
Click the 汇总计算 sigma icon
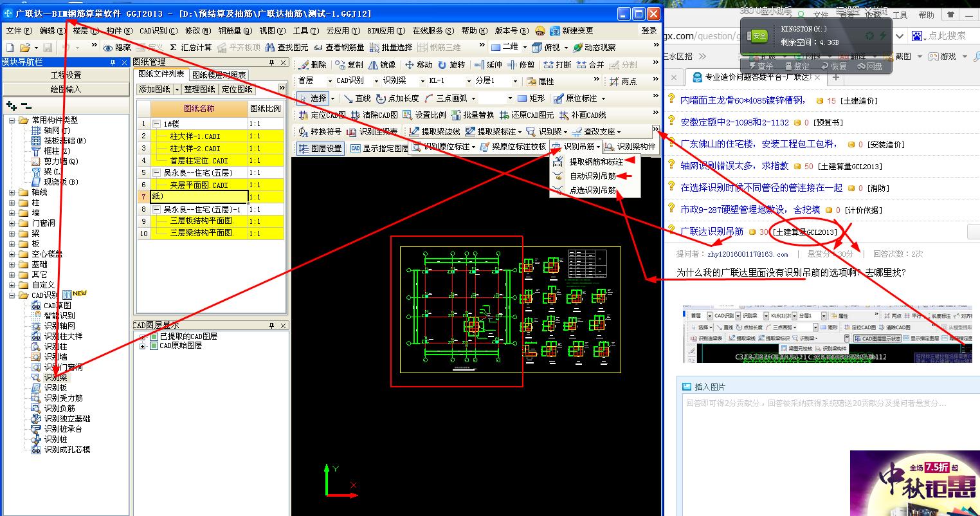[174, 48]
